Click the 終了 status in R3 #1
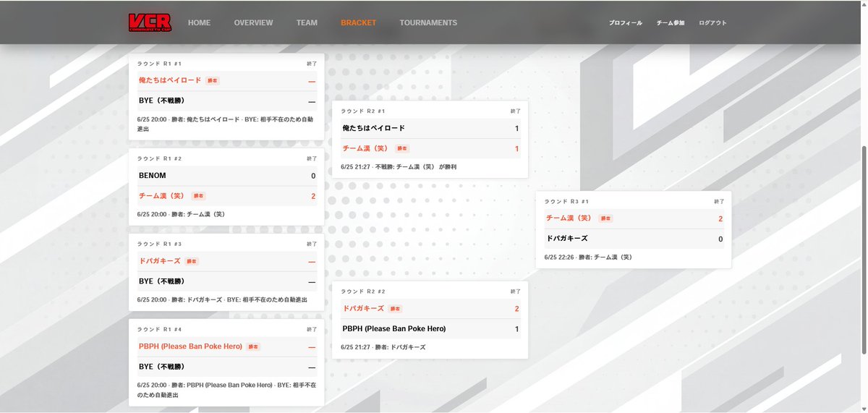 coord(719,202)
